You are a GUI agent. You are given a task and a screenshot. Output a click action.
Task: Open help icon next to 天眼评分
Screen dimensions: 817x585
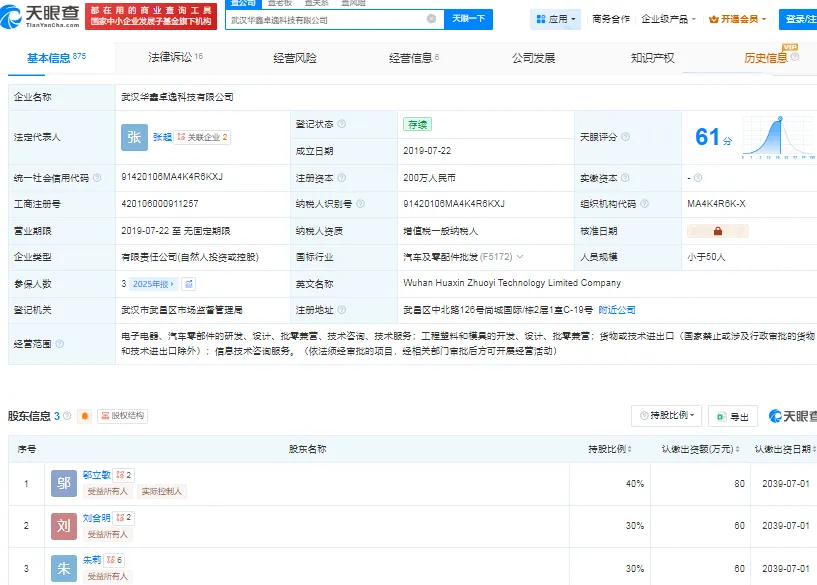point(626,136)
